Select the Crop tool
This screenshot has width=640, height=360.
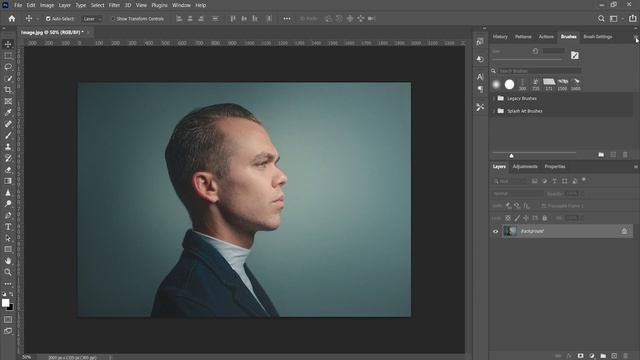8,90
